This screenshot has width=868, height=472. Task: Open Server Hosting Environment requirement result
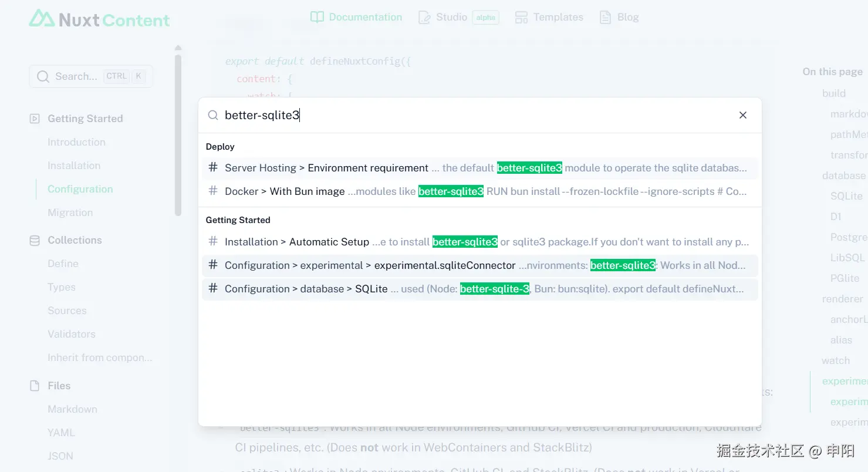480,168
